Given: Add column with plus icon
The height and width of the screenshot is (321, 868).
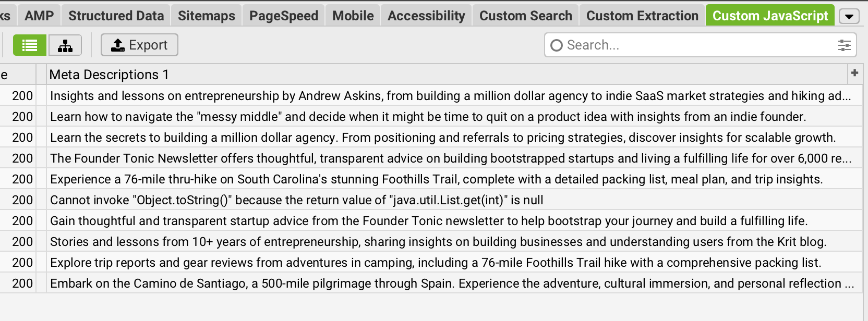Looking at the screenshot, I should click(x=854, y=73).
